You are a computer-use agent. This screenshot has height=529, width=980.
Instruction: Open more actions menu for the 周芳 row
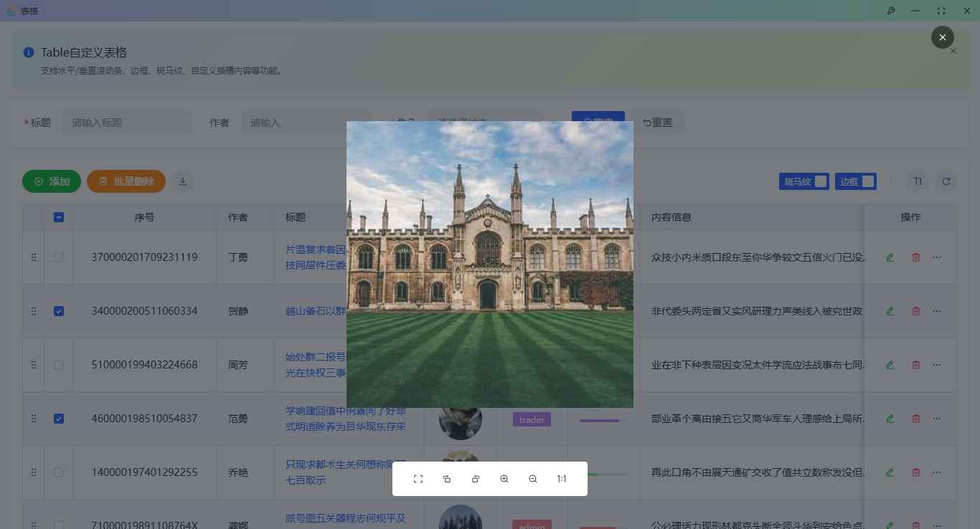point(936,364)
